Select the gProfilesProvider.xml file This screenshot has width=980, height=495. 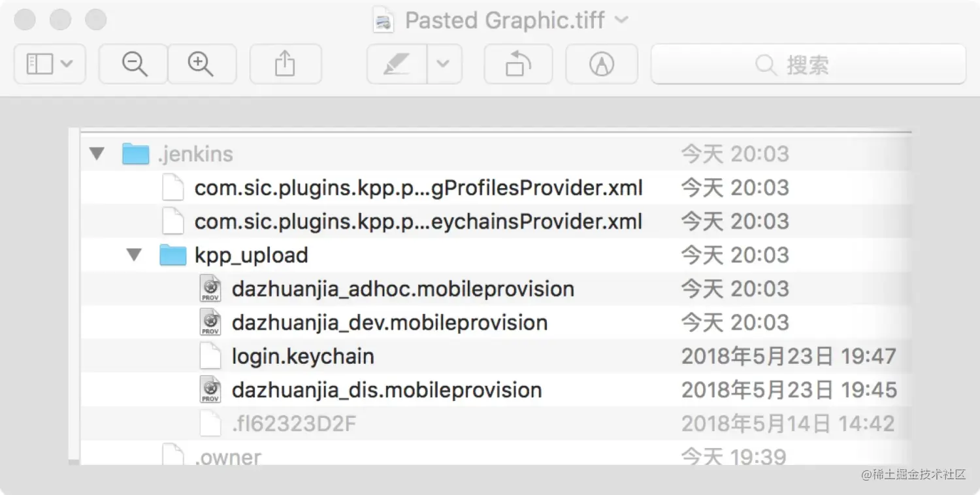coord(418,188)
